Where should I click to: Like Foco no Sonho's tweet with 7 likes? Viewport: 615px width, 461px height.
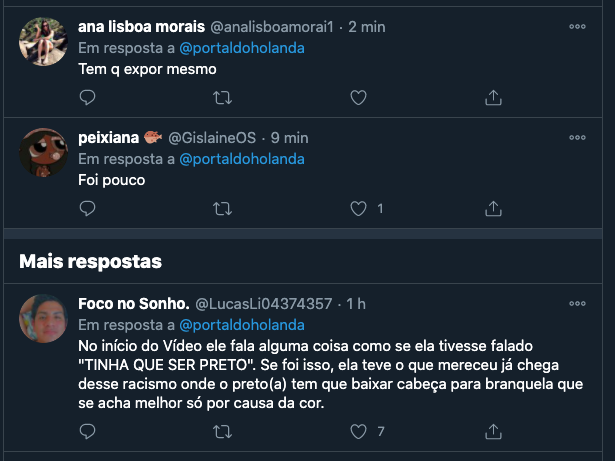point(358,432)
